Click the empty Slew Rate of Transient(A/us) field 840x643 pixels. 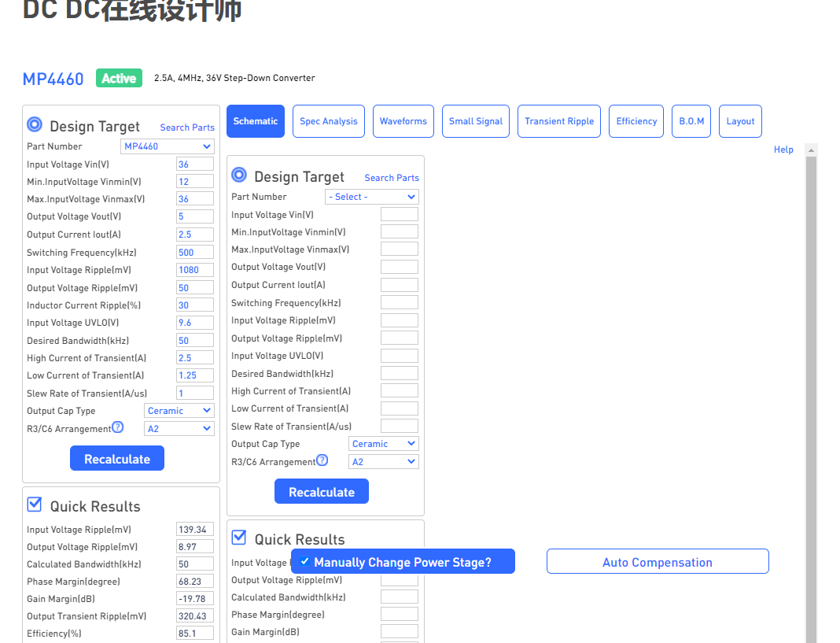400,427
